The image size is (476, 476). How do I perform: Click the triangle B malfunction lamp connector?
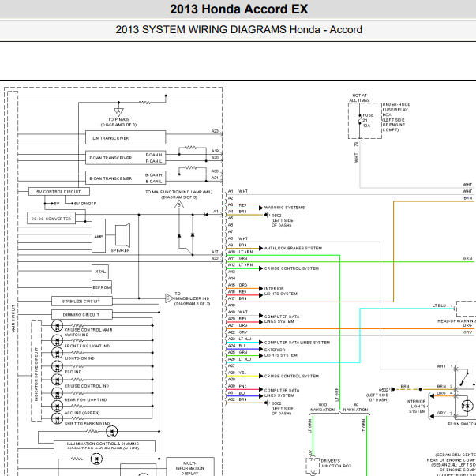179,204
